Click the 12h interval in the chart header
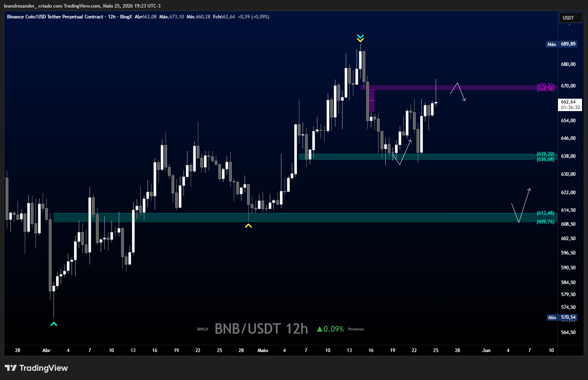The image size is (588, 380). pos(112,17)
